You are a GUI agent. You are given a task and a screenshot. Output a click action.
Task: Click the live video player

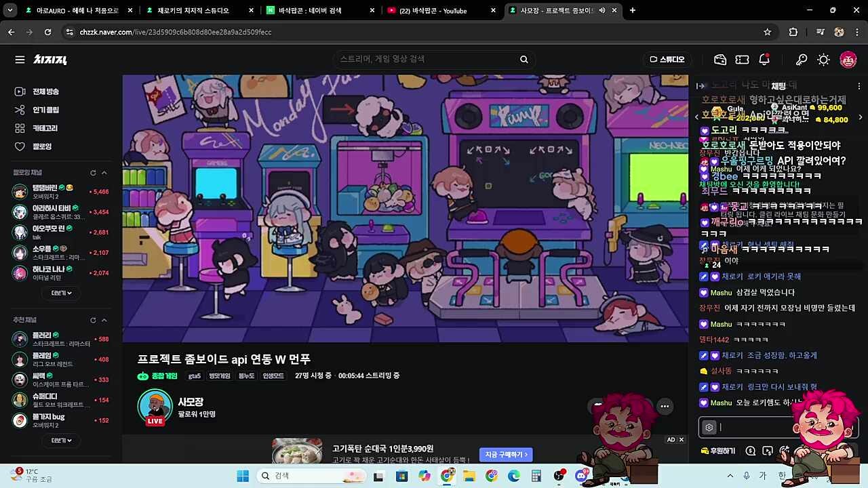(x=406, y=208)
